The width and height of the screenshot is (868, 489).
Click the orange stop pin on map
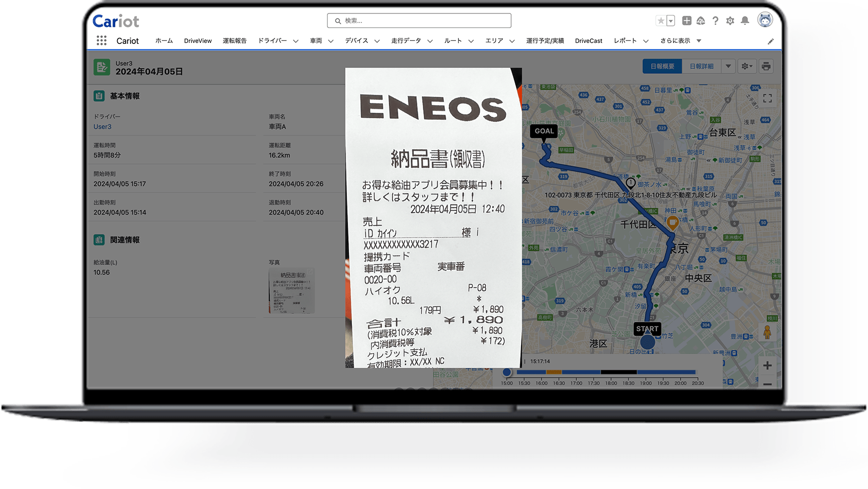pos(673,223)
